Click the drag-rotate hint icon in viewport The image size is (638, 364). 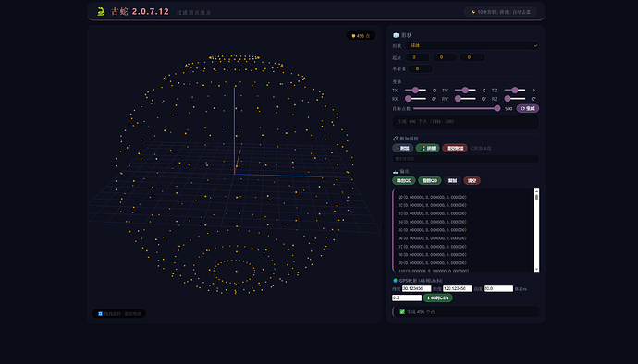100,313
